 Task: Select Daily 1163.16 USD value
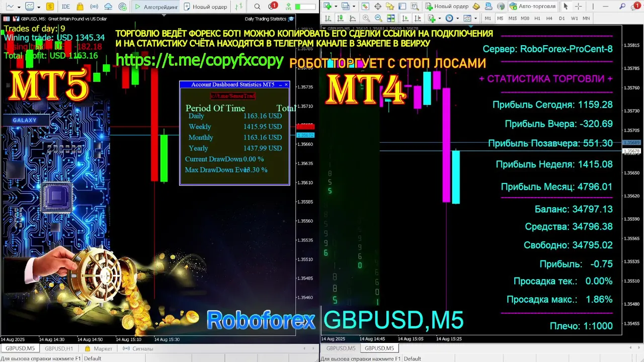pos(263,116)
